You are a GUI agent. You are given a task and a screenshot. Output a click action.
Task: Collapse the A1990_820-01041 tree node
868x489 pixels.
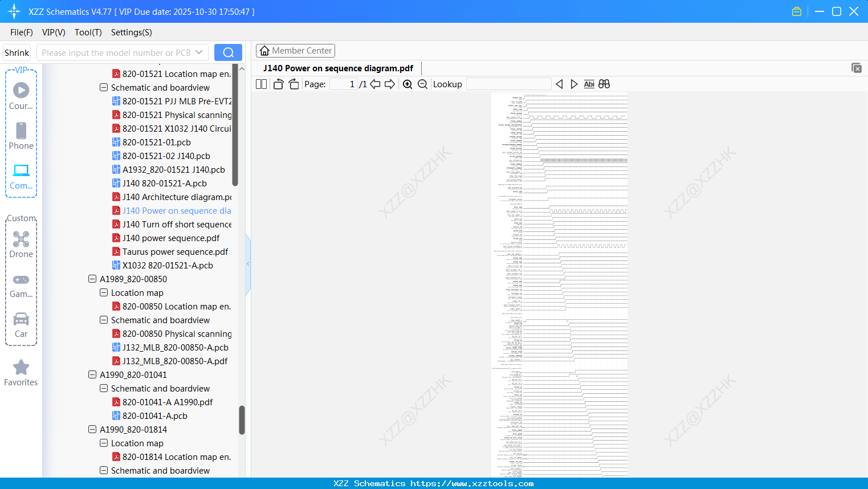point(92,374)
